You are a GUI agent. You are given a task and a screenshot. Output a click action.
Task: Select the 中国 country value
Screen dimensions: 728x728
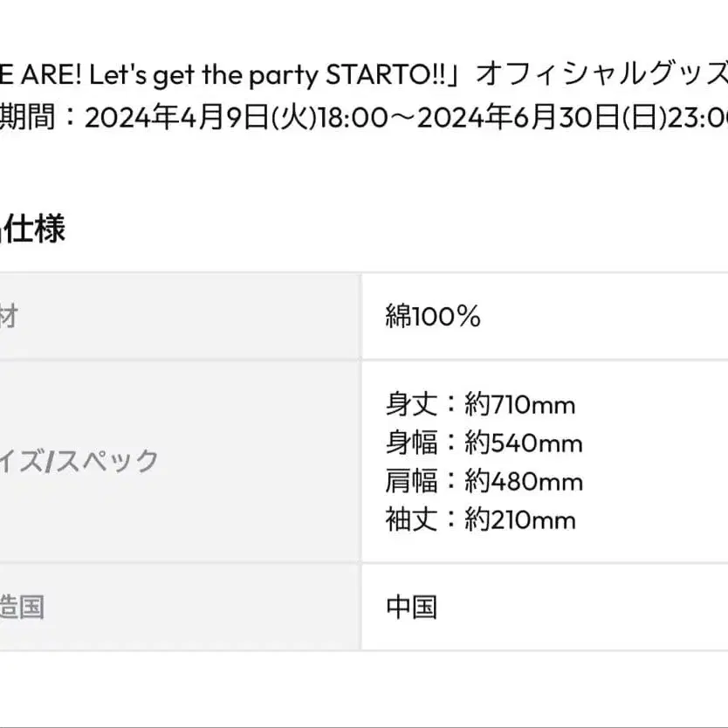(x=411, y=607)
